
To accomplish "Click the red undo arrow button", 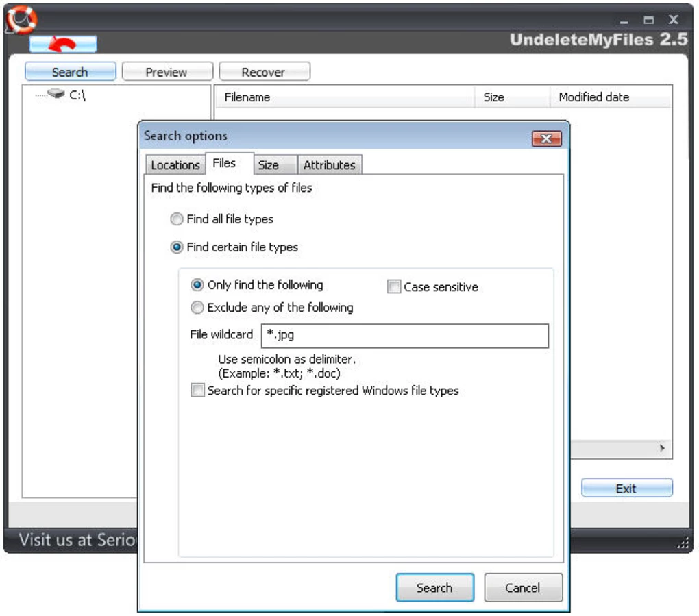I will (x=63, y=44).
